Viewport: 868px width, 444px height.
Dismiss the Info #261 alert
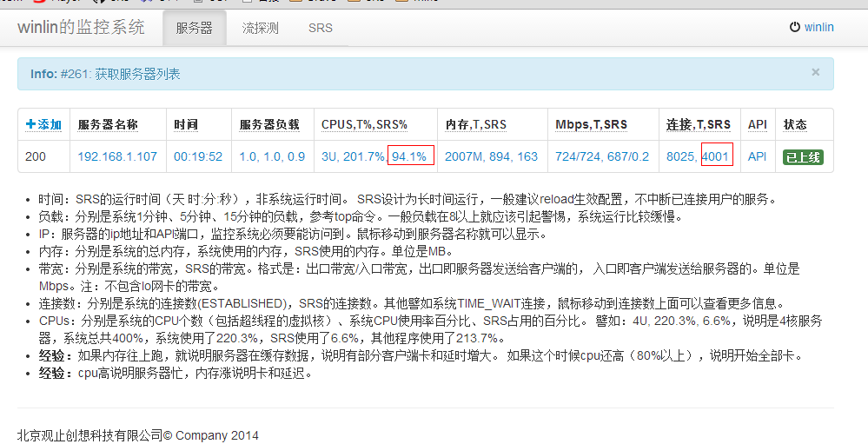(x=815, y=73)
